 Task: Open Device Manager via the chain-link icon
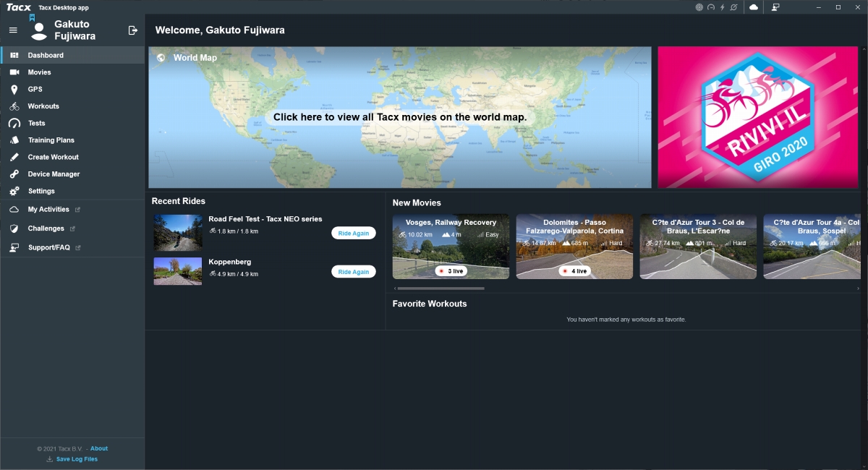click(14, 174)
